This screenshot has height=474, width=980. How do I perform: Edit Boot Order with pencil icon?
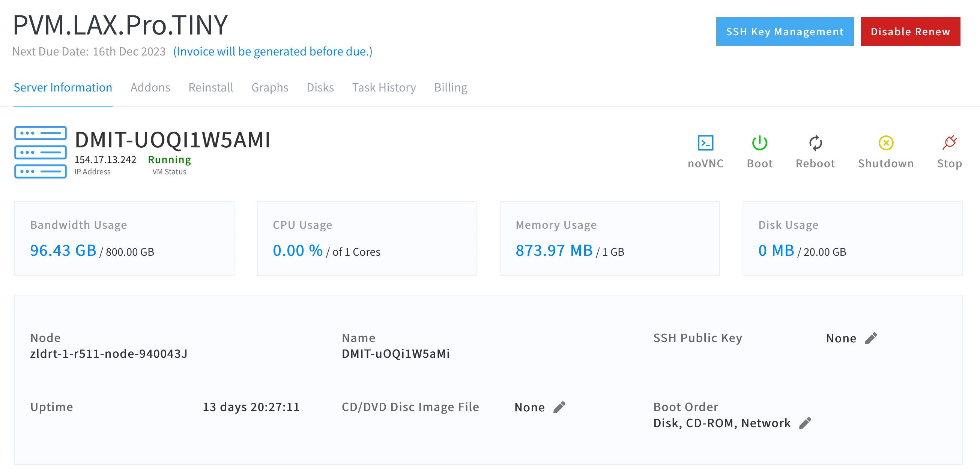point(805,423)
